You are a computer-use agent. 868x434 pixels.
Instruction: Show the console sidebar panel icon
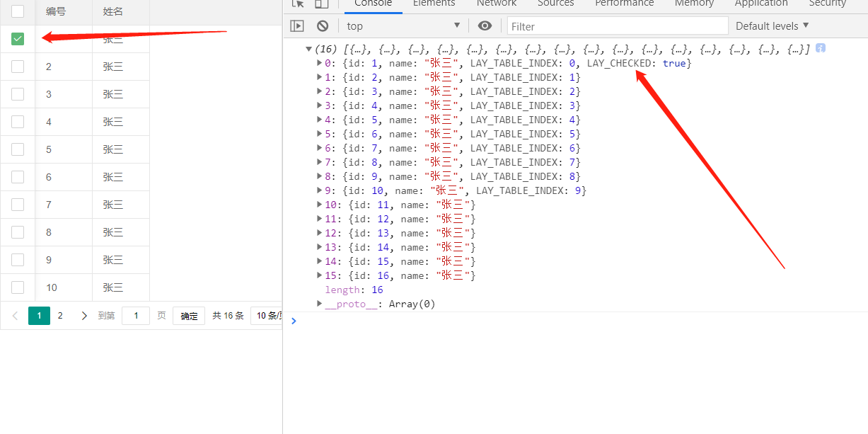coord(297,26)
